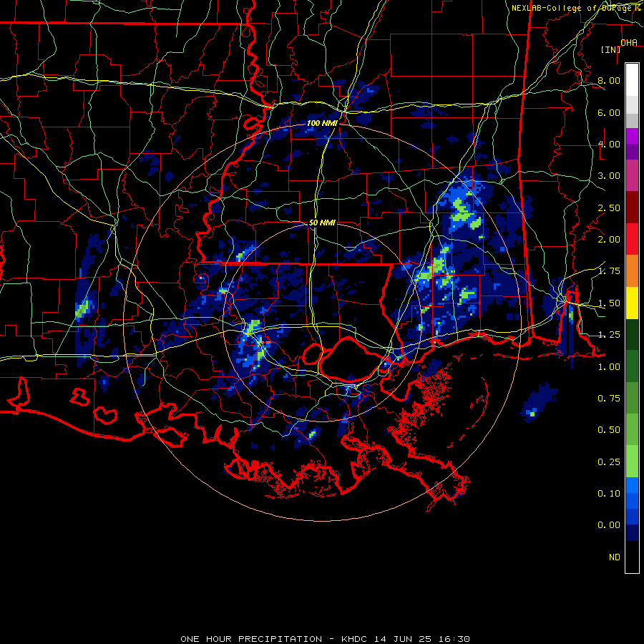Click the 0.00 legend value
Screen dimensions: 644x644
[609, 525]
